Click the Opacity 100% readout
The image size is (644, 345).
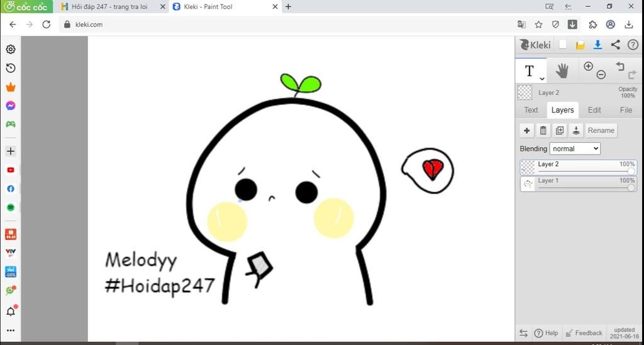(628, 92)
